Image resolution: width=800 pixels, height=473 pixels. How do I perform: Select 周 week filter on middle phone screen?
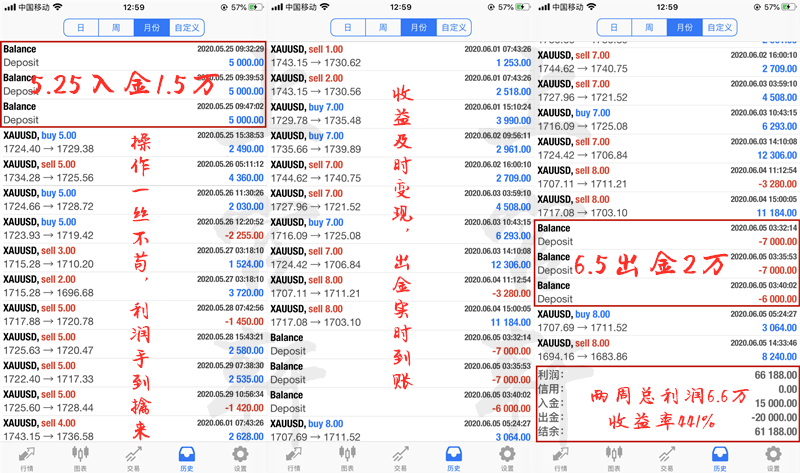coord(383,28)
